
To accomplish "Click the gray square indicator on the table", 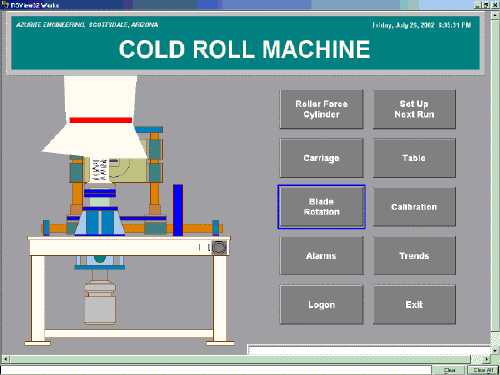I will point(219,248).
